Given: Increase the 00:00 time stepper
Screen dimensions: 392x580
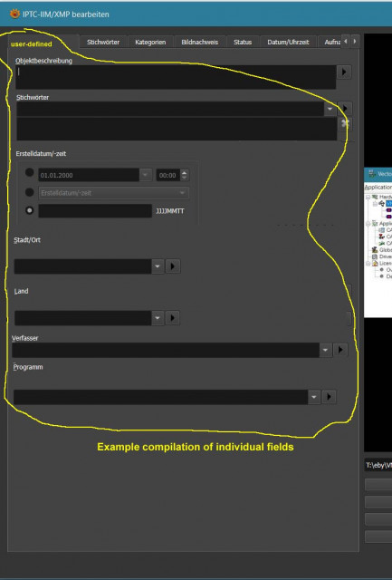Looking at the screenshot, I should [x=185, y=172].
